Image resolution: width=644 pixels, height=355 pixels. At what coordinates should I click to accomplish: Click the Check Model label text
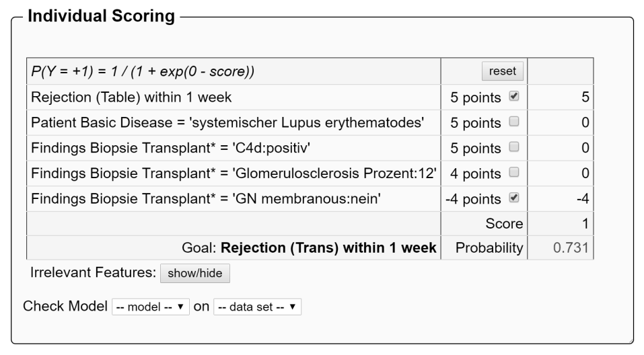(x=65, y=307)
